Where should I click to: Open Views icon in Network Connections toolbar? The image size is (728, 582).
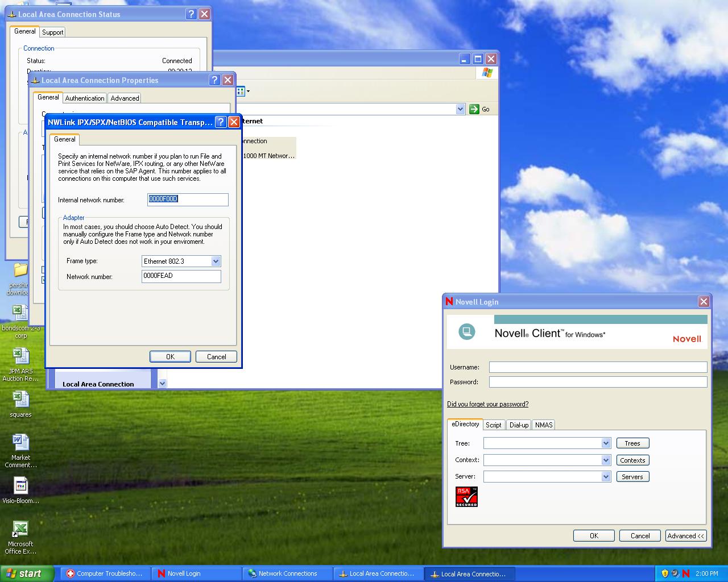[241, 91]
